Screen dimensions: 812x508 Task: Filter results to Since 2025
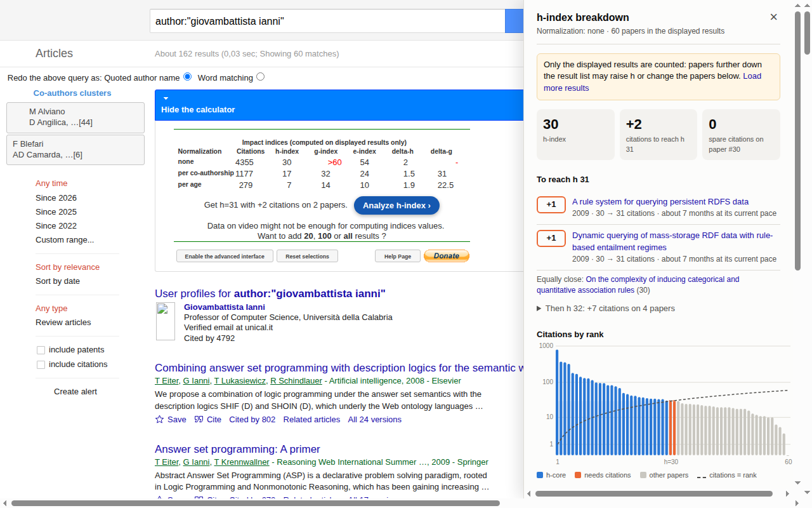click(56, 212)
